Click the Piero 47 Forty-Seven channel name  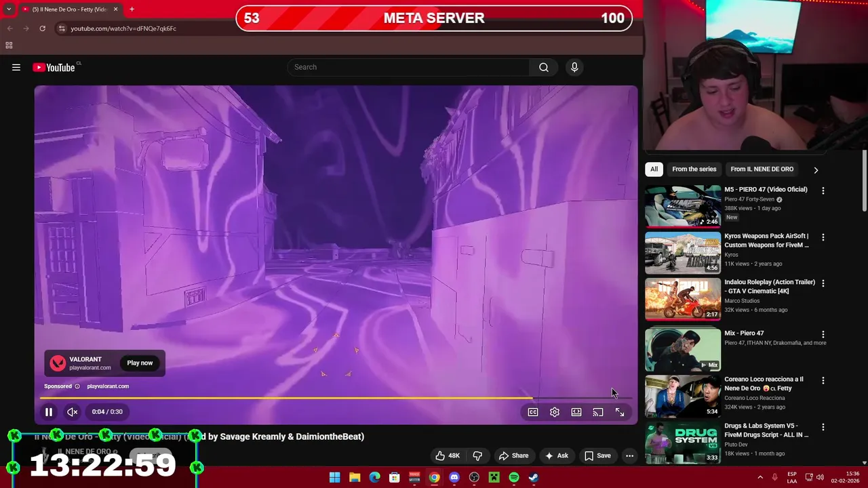(749, 199)
